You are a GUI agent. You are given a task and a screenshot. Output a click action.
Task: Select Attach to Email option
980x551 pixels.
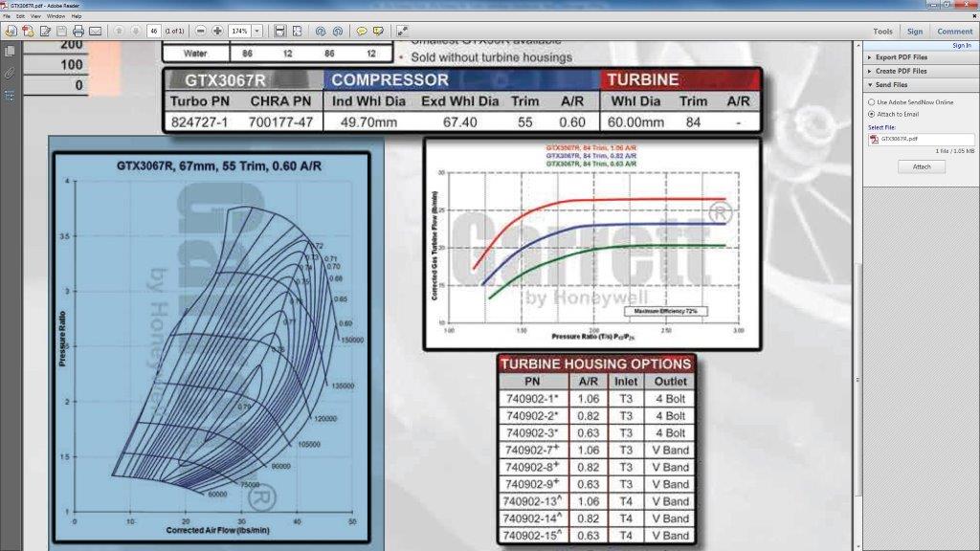(x=872, y=114)
